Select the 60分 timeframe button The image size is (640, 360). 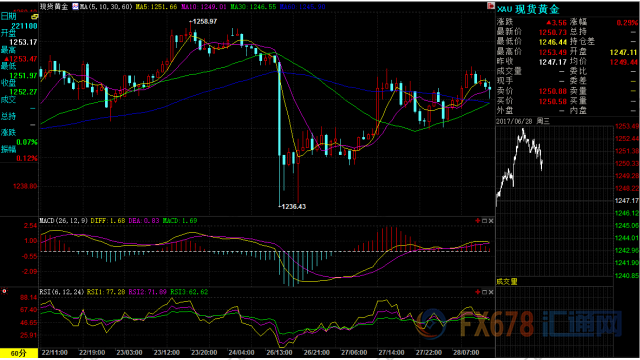(x=19, y=353)
